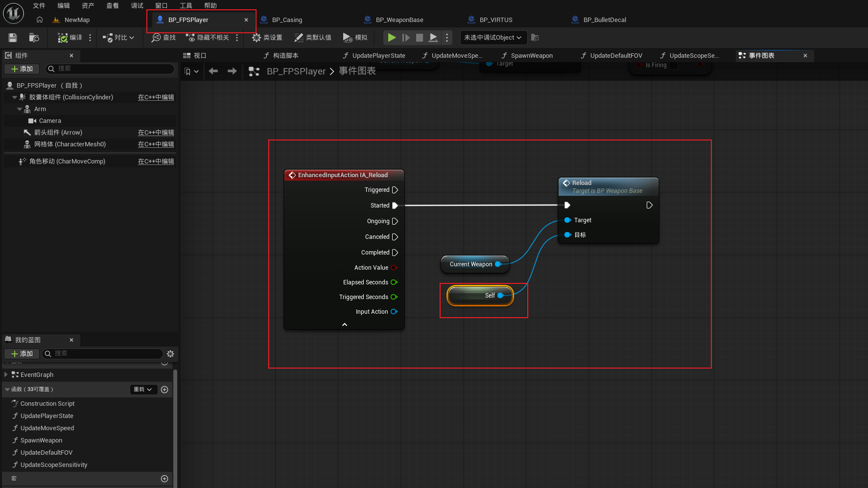The width and height of the screenshot is (868, 488).
Task: Collapse the Arm component tree node
Action: tap(20, 109)
